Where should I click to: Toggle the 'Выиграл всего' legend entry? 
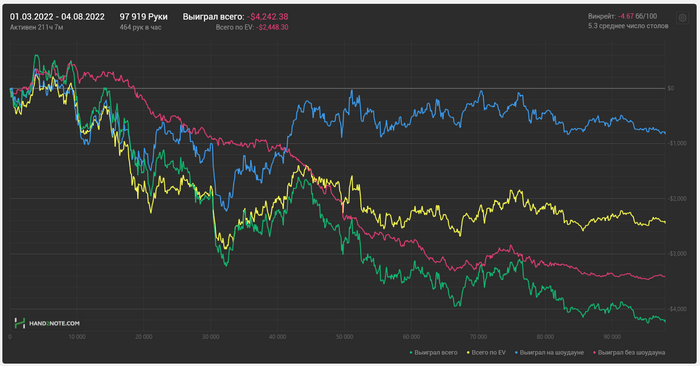434,353
